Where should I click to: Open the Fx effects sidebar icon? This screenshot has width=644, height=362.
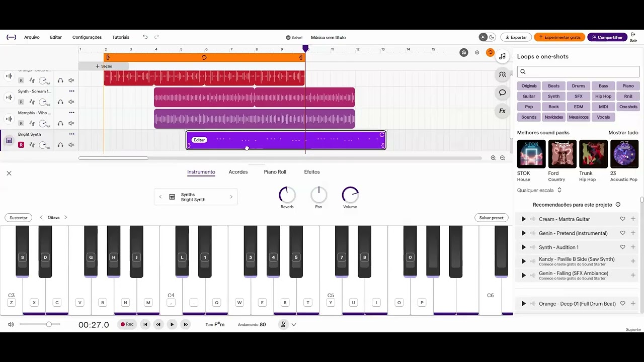pos(502,111)
